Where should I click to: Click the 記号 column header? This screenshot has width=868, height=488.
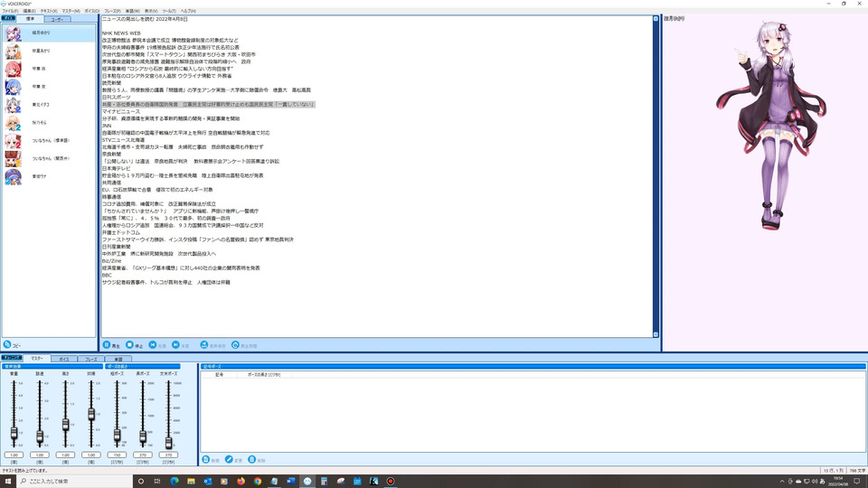[x=219, y=374]
